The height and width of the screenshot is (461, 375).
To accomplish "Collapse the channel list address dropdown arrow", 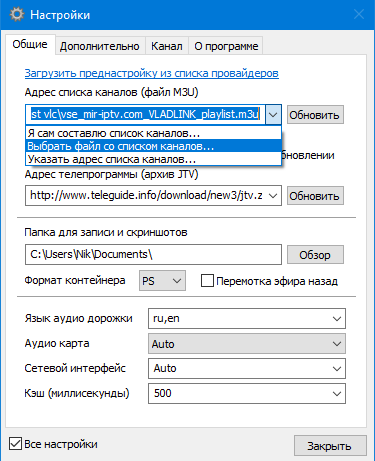I will (x=273, y=115).
